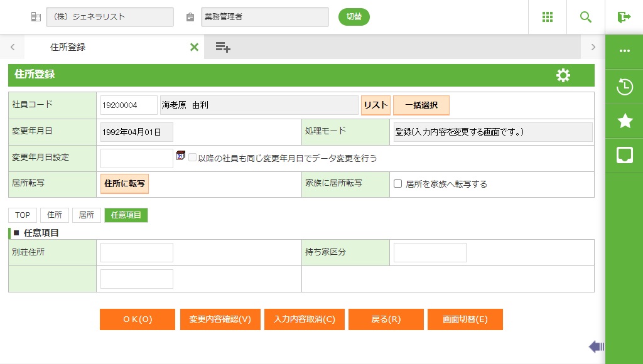The width and height of the screenshot is (643, 364).
Task: Click the 変更年月日設定 input field
Action: 136,158
